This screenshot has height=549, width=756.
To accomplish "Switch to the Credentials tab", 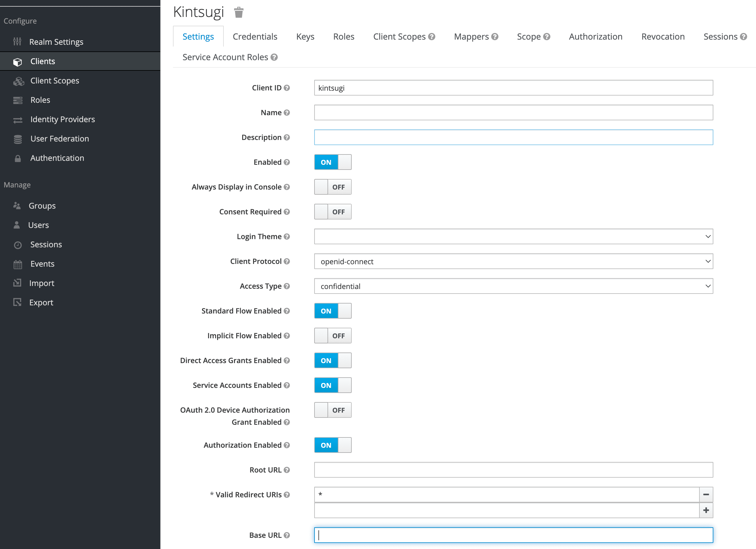I will point(255,36).
